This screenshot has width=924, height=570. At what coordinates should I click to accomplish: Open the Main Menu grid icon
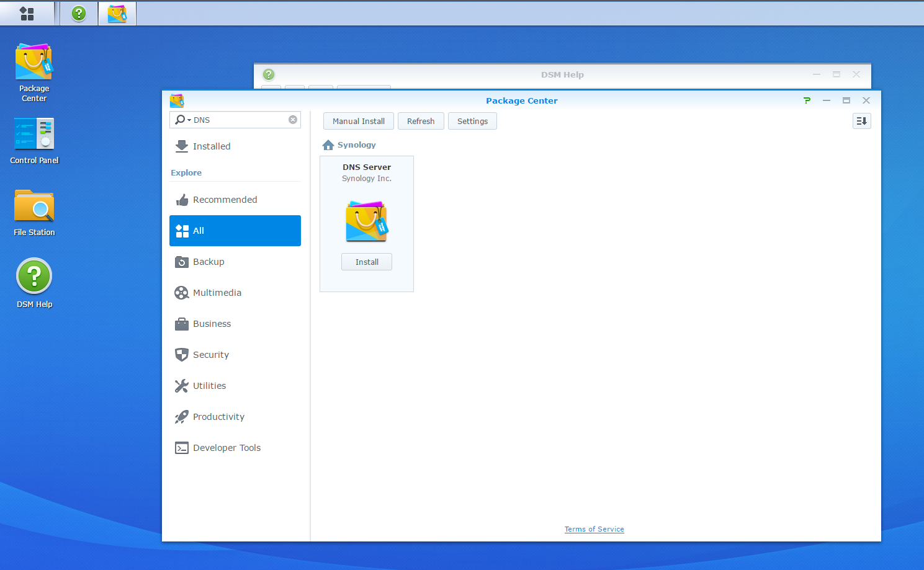pos(27,13)
